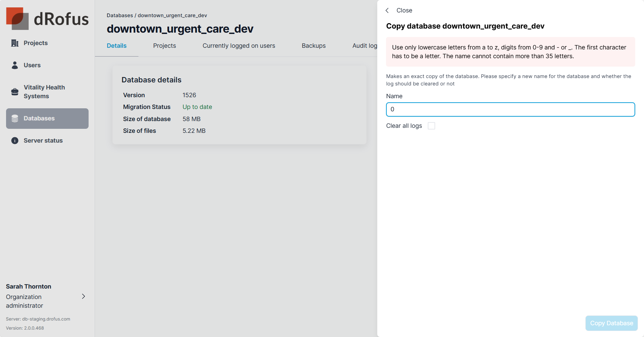This screenshot has height=337, width=644.
Task: Switch to the Backups tab
Action: [x=313, y=46]
